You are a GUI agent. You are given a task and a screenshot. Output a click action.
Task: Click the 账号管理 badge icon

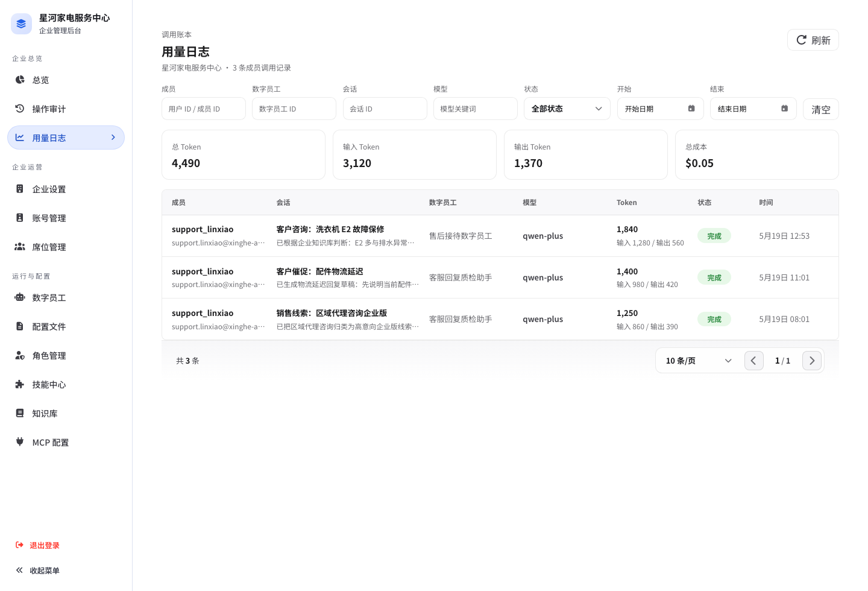20,218
